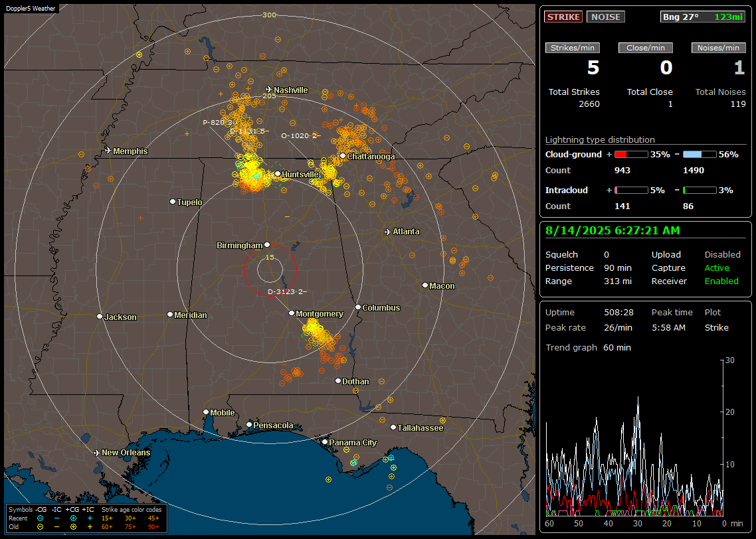Select the Tallahassee city marker

pos(393,427)
